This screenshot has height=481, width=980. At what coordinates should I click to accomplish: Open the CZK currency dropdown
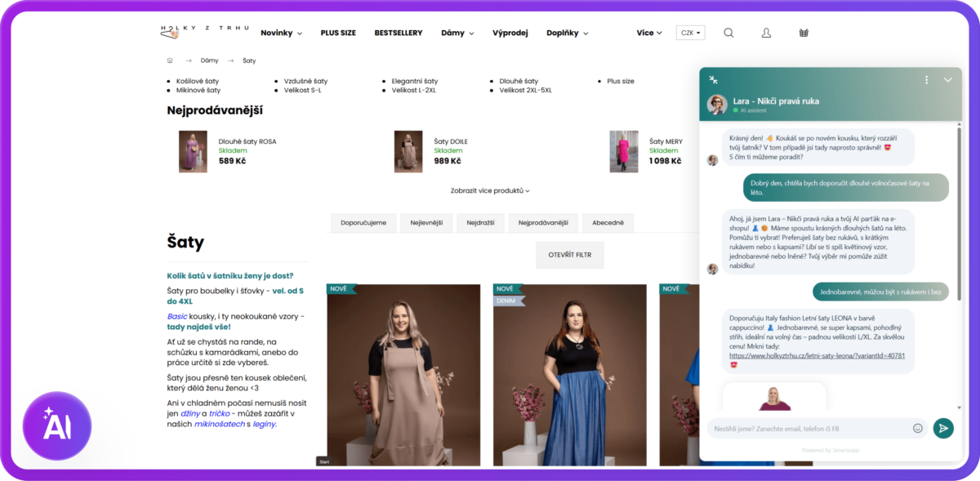point(690,33)
